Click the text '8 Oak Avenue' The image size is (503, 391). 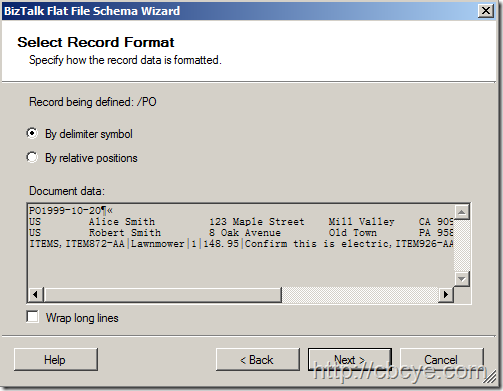(x=245, y=233)
